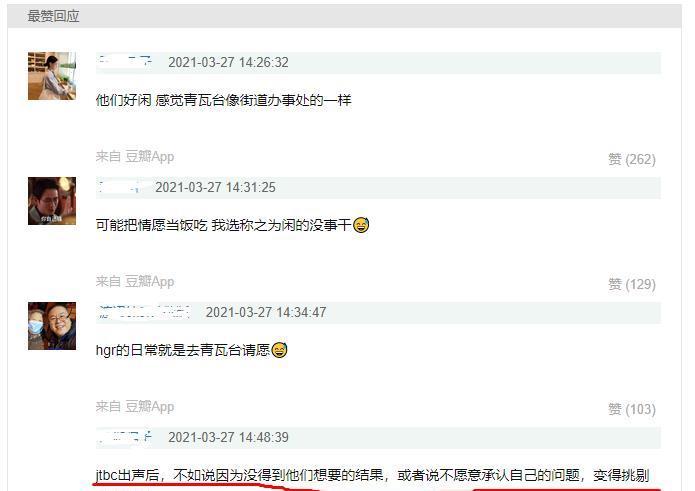This screenshot has height=491, width=695.
Task: Like the comment with 103 likes
Action: click(632, 409)
